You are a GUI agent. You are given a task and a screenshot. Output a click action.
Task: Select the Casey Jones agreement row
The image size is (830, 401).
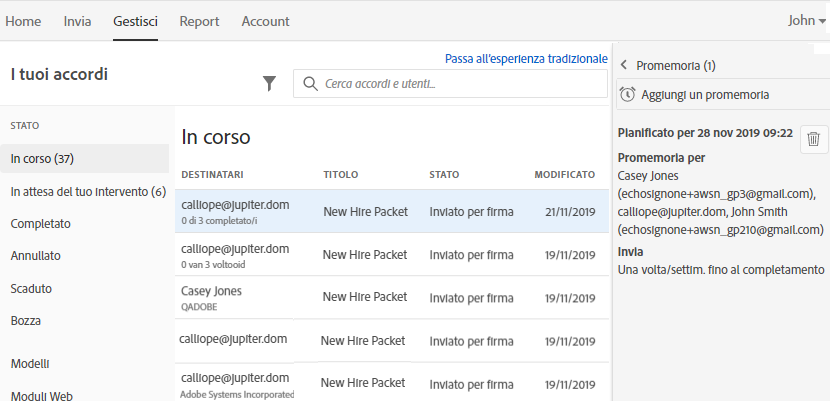point(391,298)
